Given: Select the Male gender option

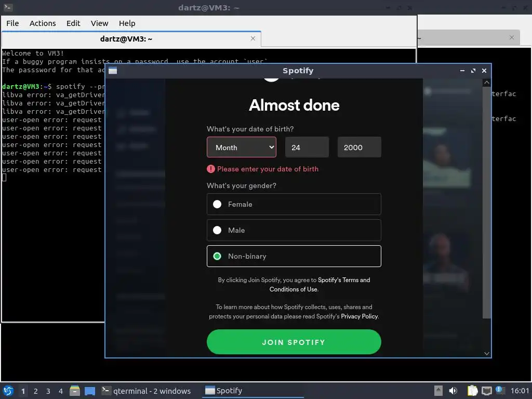Looking at the screenshot, I should [294, 230].
